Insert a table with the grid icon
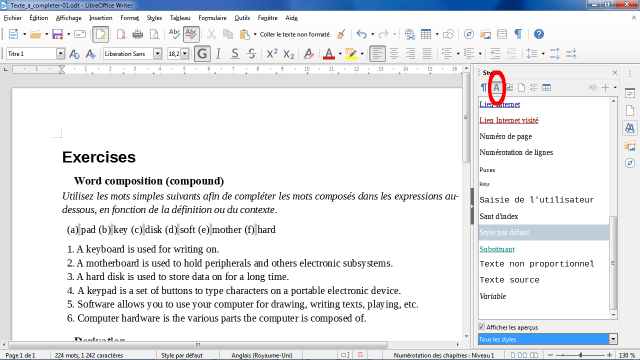The image size is (640, 360). 426,34
